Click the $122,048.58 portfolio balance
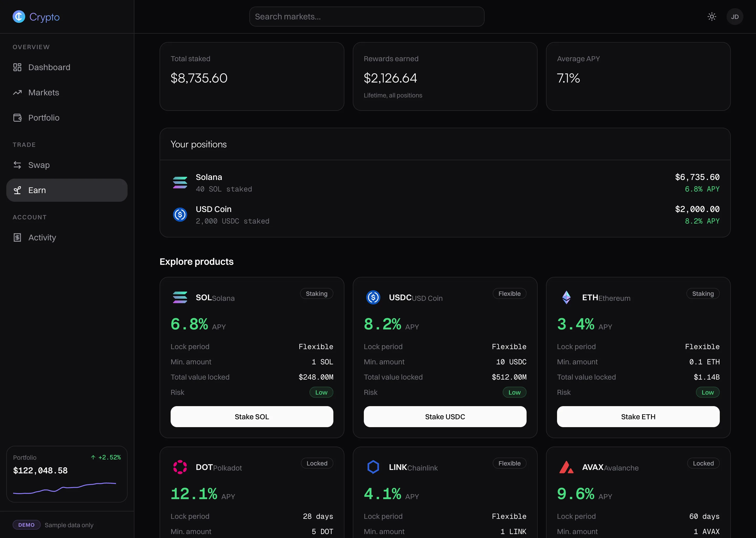Image resolution: width=756 pixels, height=538 pixels. pyautogui.click(x=40, y=470)
